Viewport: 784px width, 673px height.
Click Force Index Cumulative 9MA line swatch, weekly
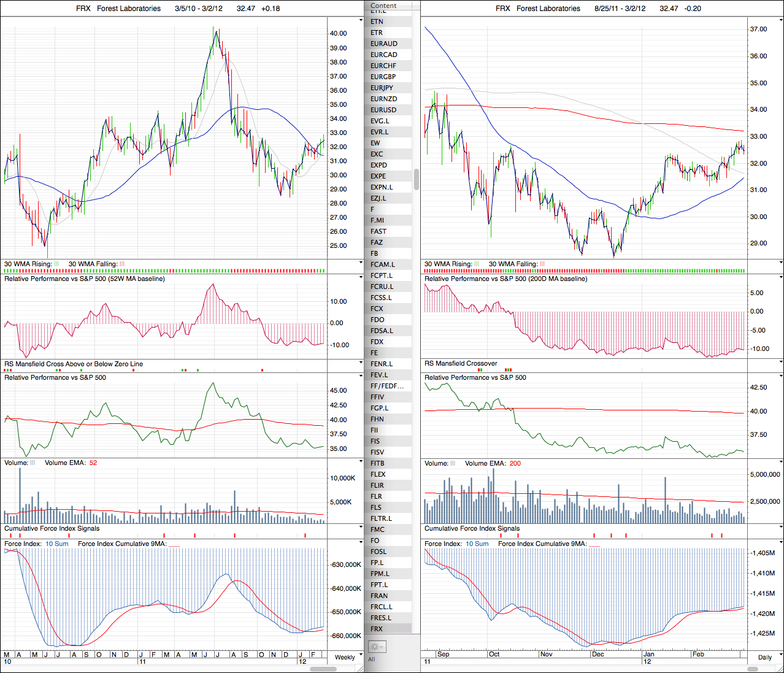[174, 544]
